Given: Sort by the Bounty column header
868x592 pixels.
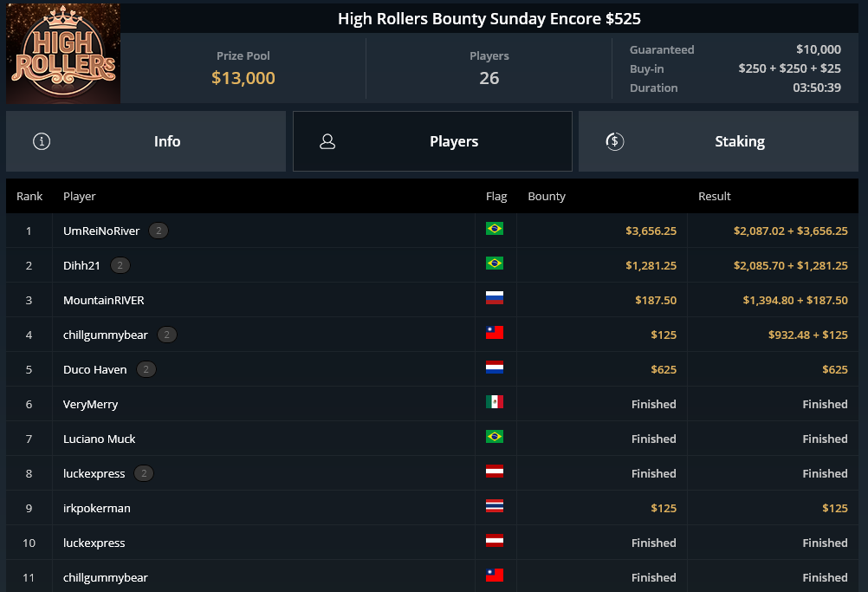Looking at the screenshot, I should tap(547, 196).
